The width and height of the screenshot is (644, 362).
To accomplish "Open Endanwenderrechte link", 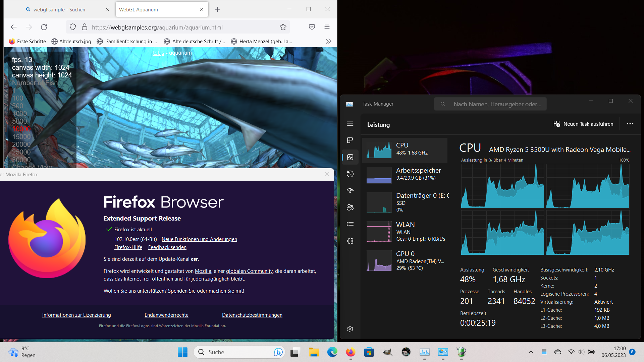I will pos(166,315).
